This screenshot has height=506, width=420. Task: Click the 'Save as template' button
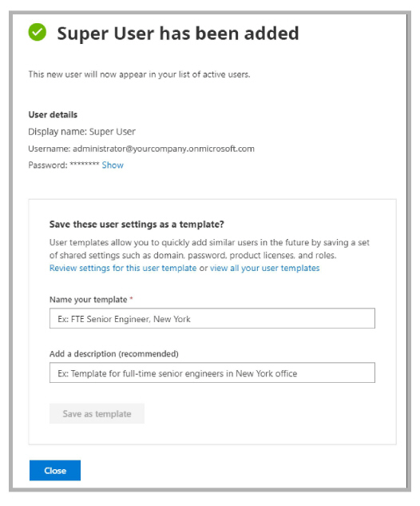97,413
